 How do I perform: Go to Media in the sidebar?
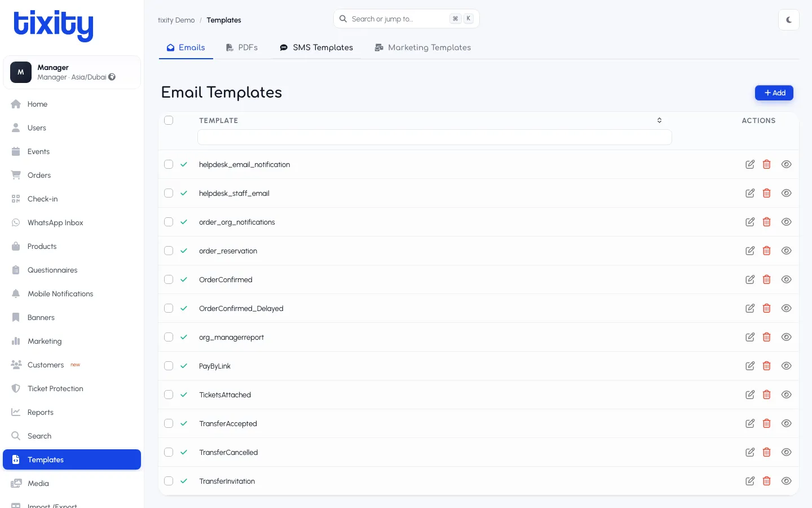click(x=72, y=483)
